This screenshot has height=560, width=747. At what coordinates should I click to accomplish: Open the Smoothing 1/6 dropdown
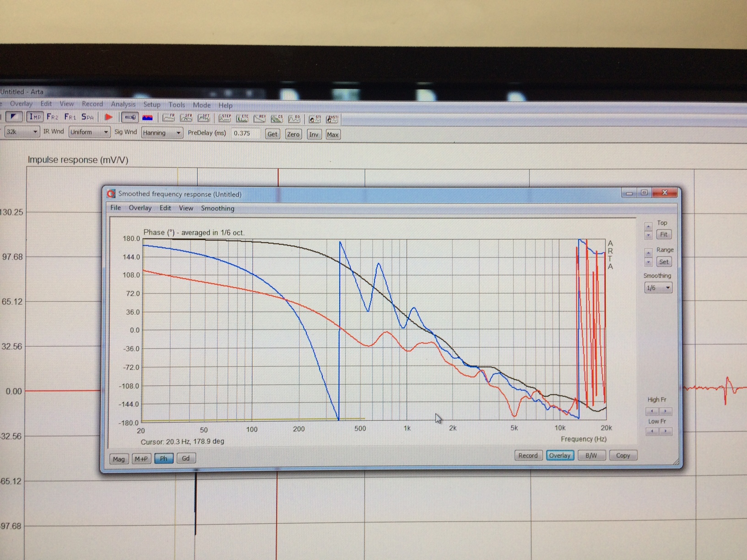[658, 288]
